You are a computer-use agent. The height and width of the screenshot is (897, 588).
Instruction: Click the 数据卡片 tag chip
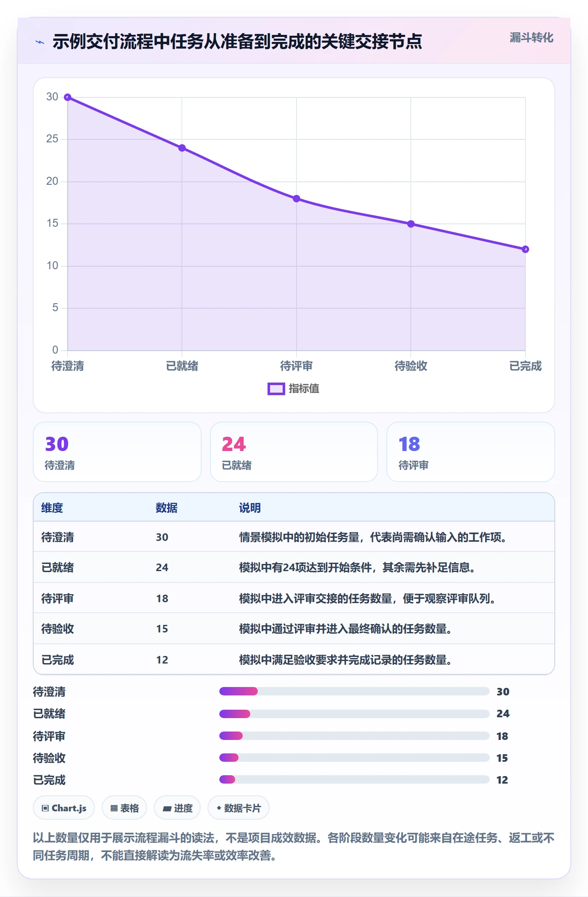239,808
